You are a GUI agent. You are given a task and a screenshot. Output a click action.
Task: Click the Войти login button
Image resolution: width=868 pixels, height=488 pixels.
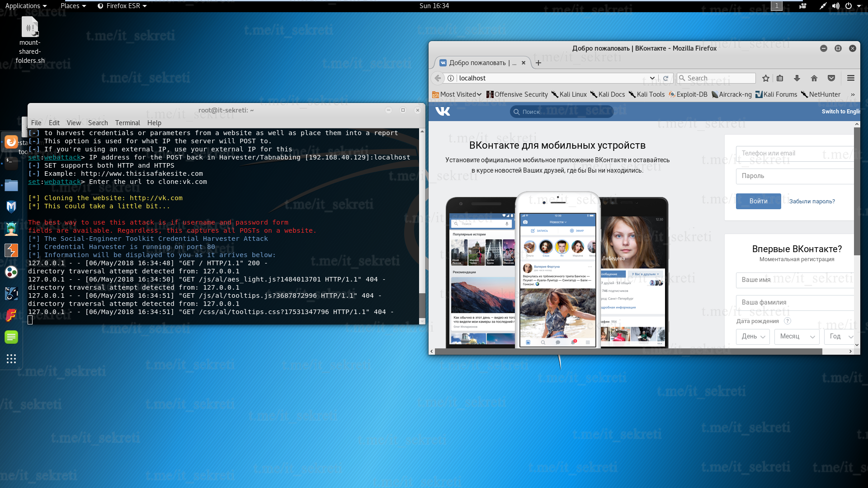point(758,202)
